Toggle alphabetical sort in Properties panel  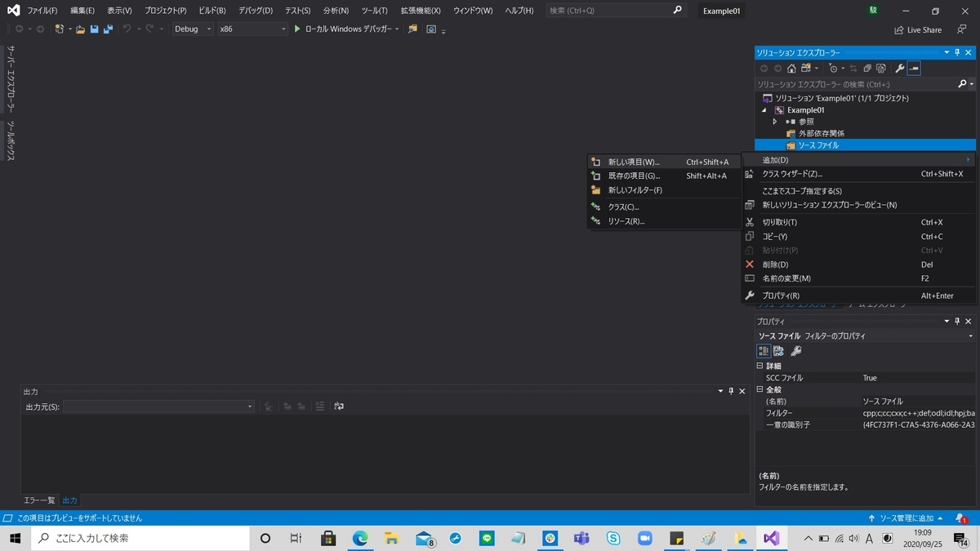[778, 351]
